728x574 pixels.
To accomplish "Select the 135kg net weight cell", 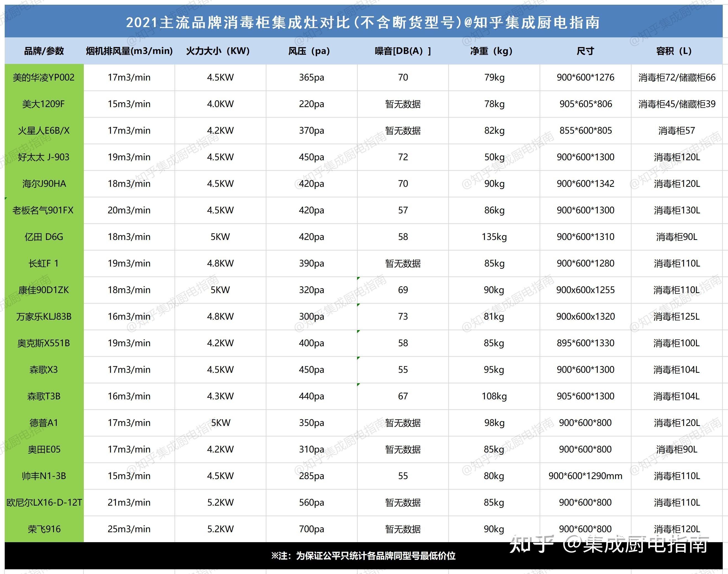I will click(494, 237).
